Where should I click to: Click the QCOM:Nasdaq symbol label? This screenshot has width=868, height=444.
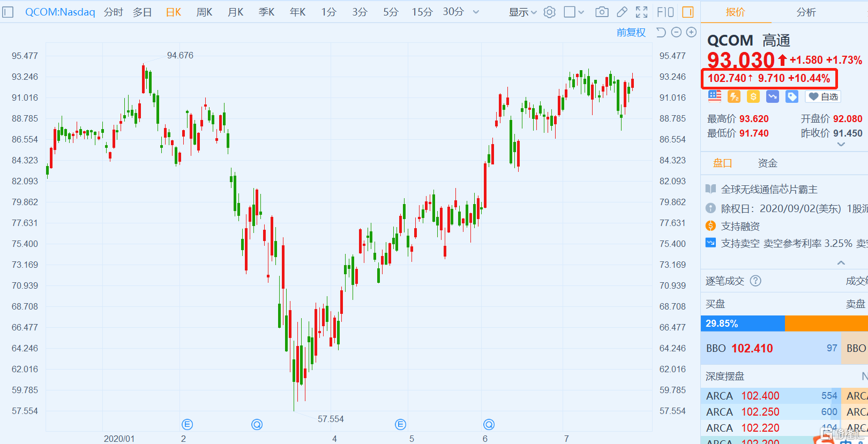coord(60,12)
